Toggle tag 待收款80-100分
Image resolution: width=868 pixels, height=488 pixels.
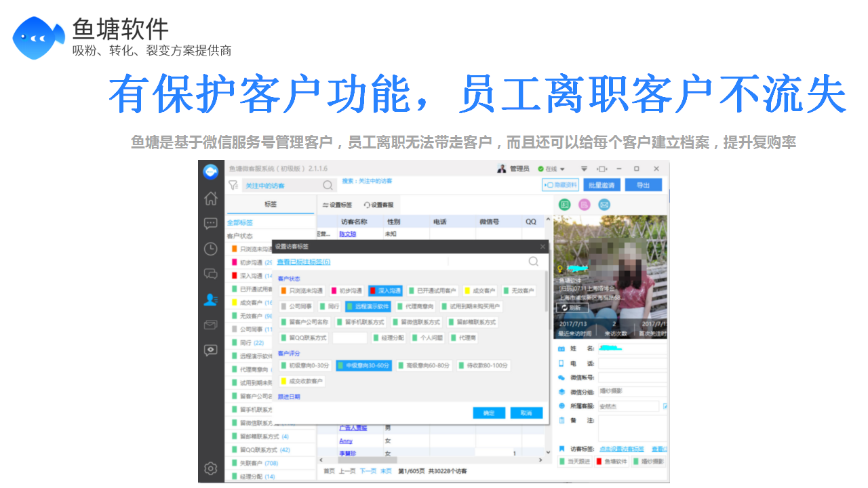pos(484,365)
